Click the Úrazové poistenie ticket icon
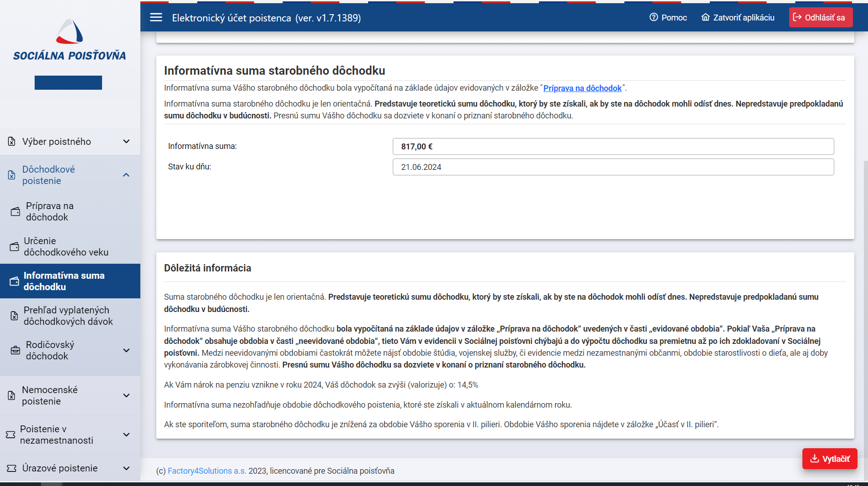868x486 pixels. pos(11,468)
